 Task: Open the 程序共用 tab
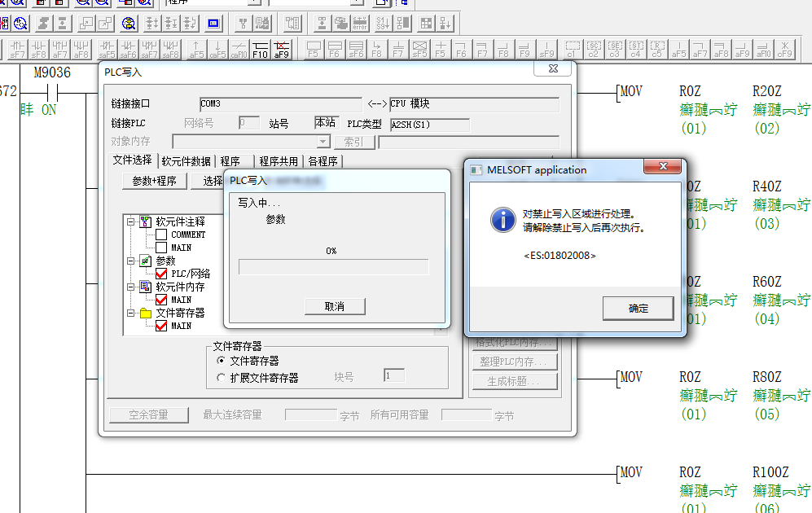click(279, 161)
